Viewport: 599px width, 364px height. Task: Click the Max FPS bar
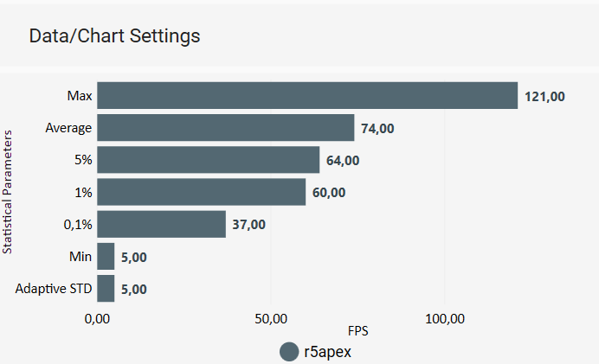coord(307,95)
